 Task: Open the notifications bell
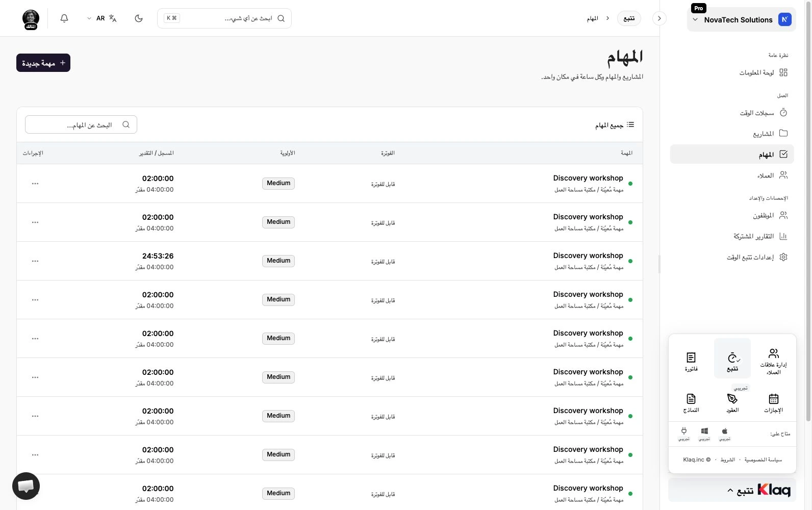(x=64, y=18)
